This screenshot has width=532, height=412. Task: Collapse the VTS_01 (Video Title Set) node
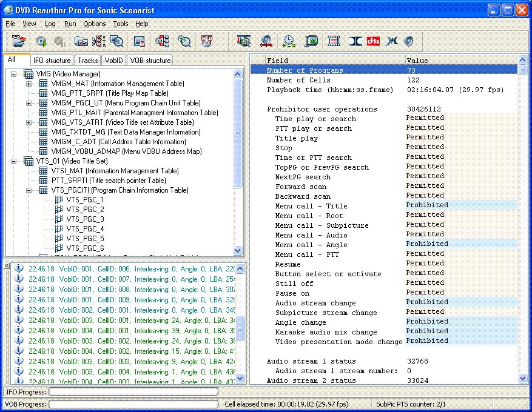(13, 161)
